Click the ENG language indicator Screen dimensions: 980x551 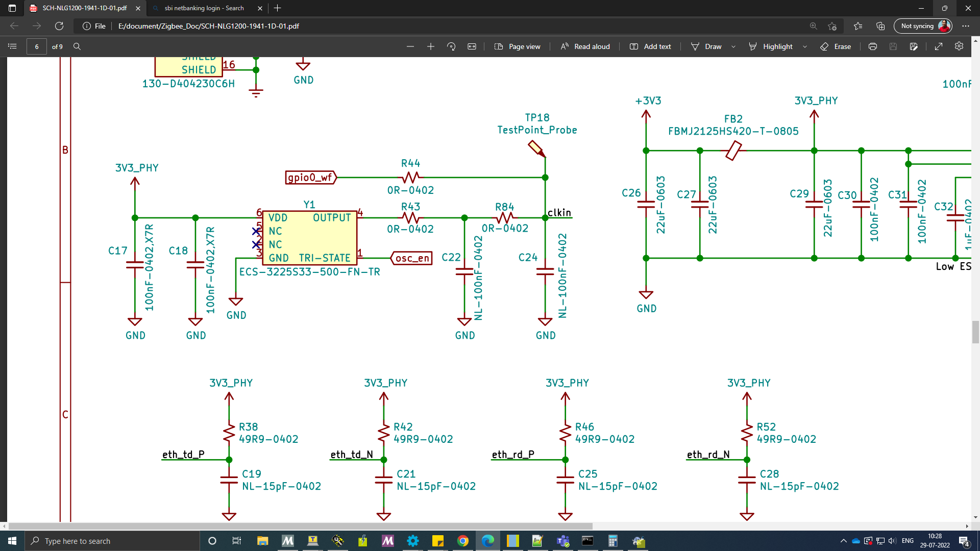[x=908, y=541]
